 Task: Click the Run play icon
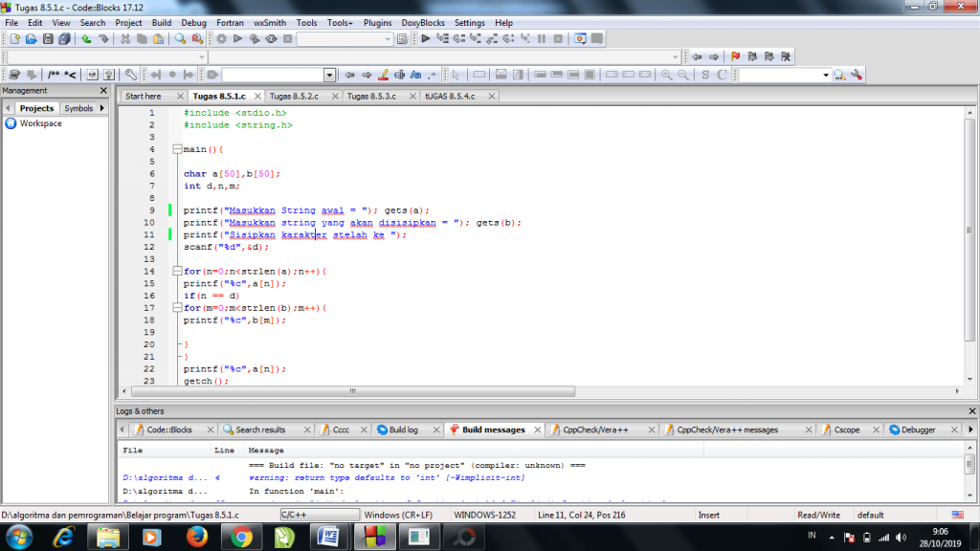tap(237, 38)
